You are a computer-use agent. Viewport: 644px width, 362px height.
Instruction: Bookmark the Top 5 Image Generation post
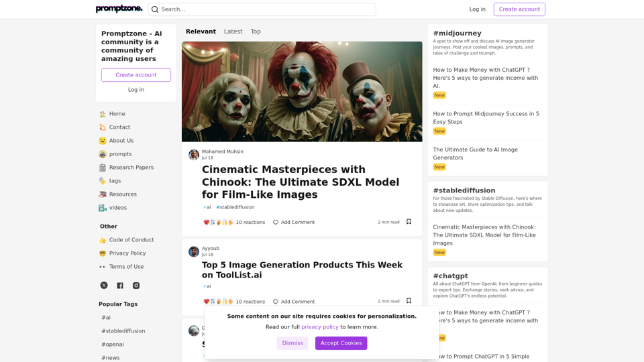pyautogui.click(x=409, y=301)
